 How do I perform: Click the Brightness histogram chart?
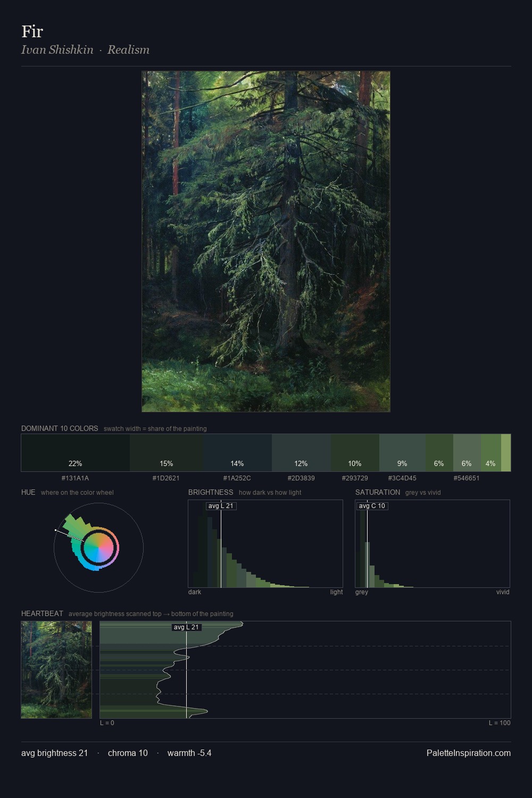tap(265, 544)
